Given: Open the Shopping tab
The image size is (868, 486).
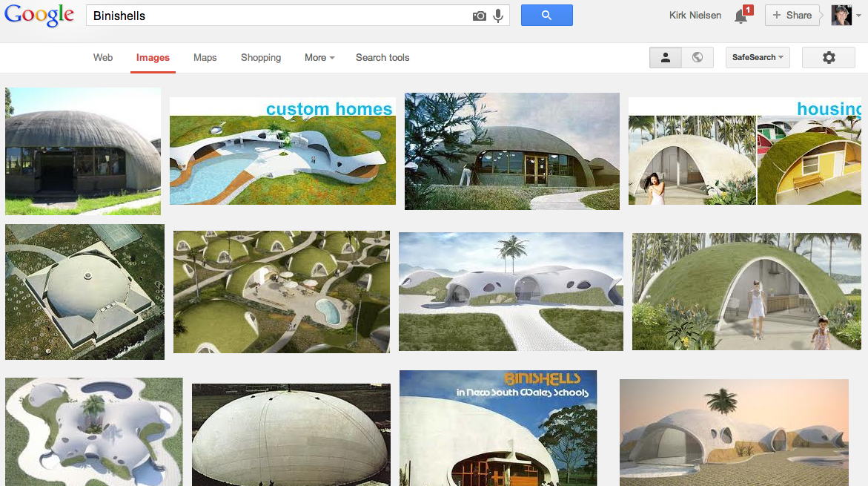Looking at the screenshot, I should click(x=261, y=58).
